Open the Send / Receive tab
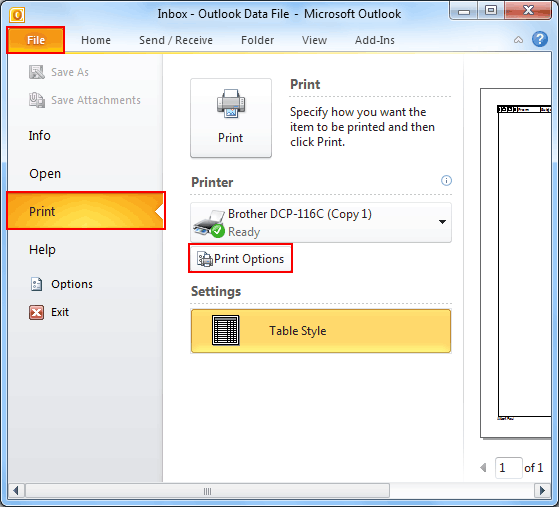 click(176, 40)
